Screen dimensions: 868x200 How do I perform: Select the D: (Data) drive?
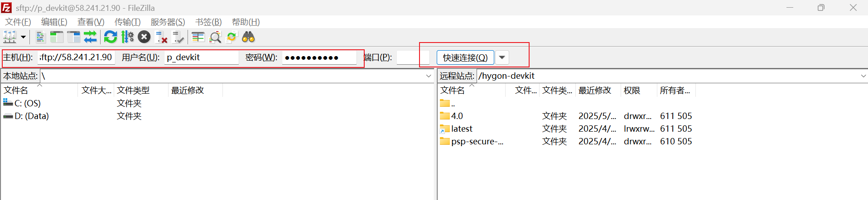pyautogui.click(x=26, y=116)
